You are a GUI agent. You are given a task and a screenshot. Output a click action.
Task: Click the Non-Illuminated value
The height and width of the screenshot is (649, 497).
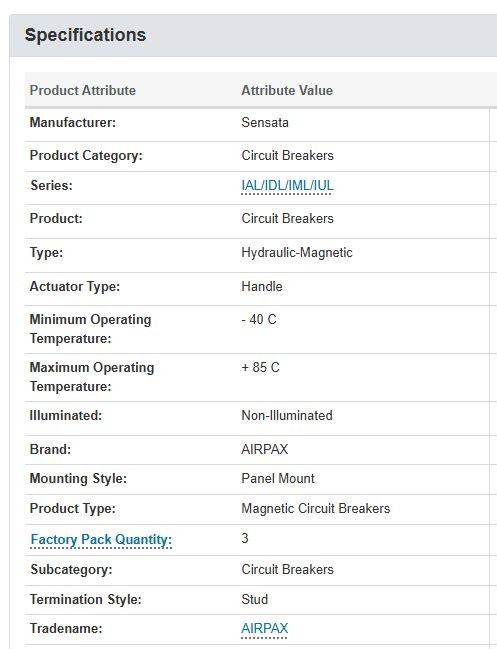pos(287,416)
